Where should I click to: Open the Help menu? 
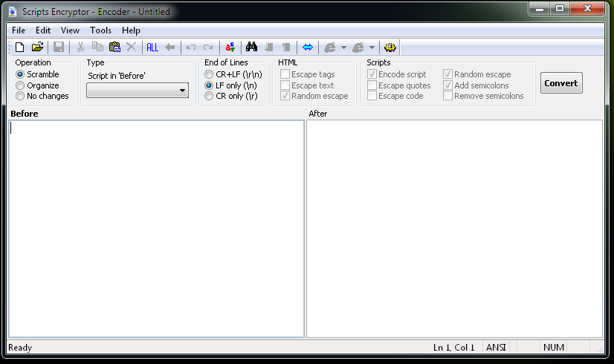pyautogui.click(x=131, y=30)
